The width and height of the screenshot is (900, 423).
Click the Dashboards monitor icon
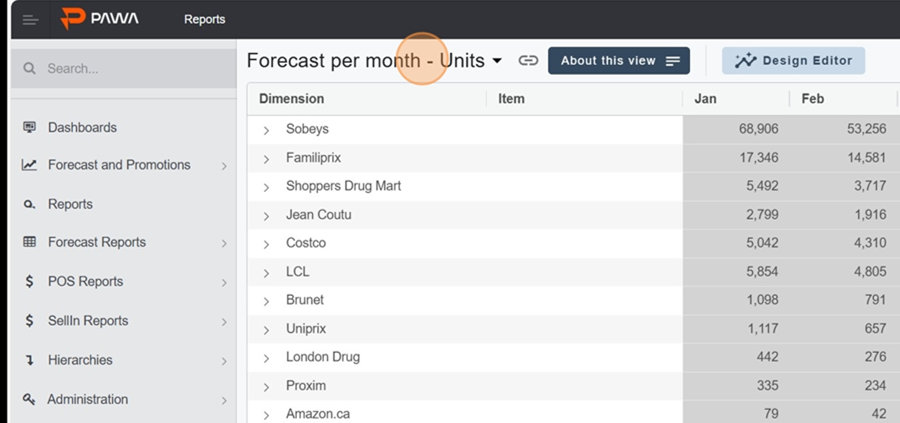coord(29,127)
